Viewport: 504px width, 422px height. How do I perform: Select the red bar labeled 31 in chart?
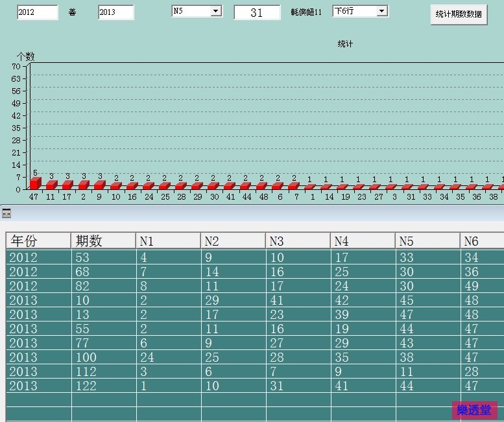410,187
